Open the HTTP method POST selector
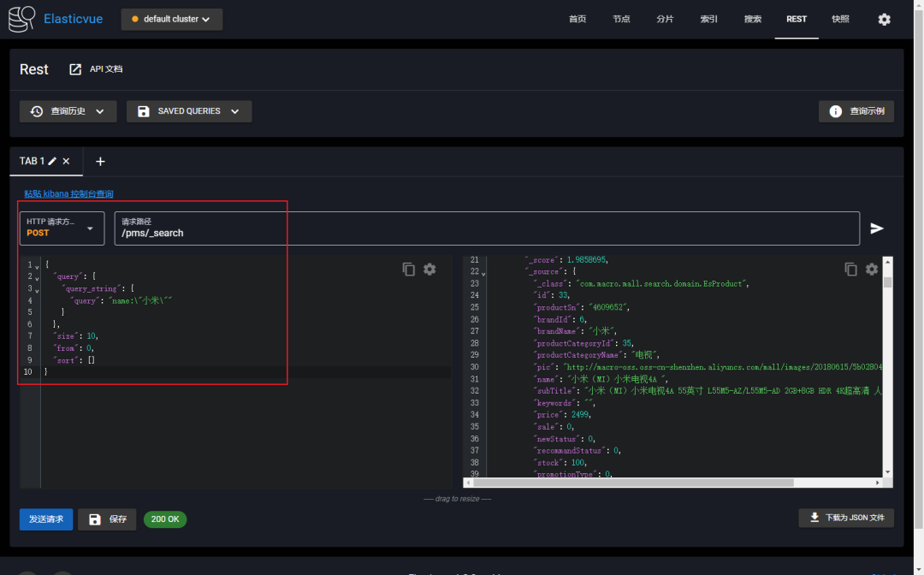 62,228
